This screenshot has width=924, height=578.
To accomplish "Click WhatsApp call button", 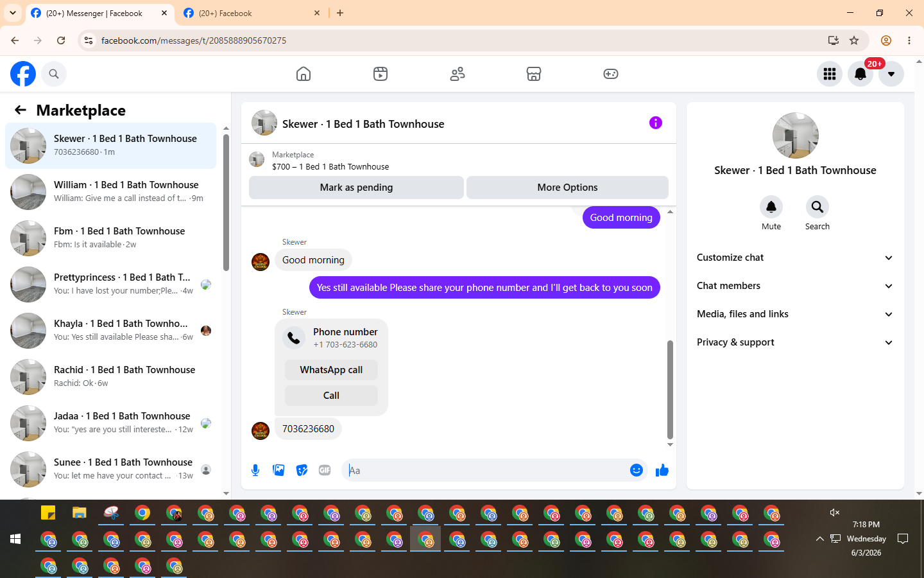I will pyautogui.click(x=331, y=370).
